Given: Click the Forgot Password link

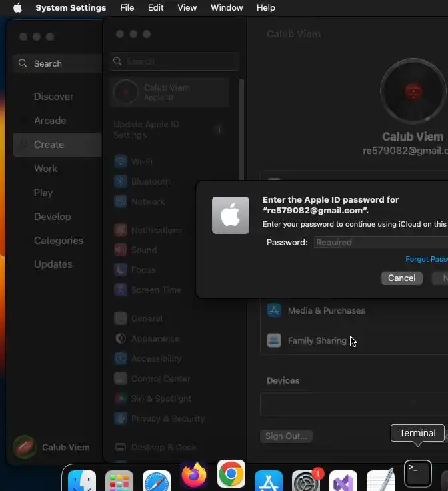Looking at the screenshot, I should 427,259.
